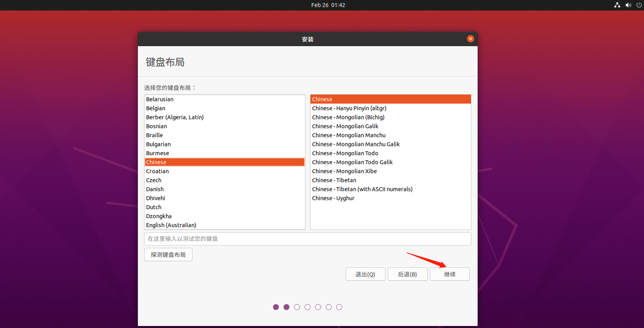Image resolution: width=644 pixels, height=328 pixels.
Task: Select Danish in the language list
Action: click(x=225, y=189)
